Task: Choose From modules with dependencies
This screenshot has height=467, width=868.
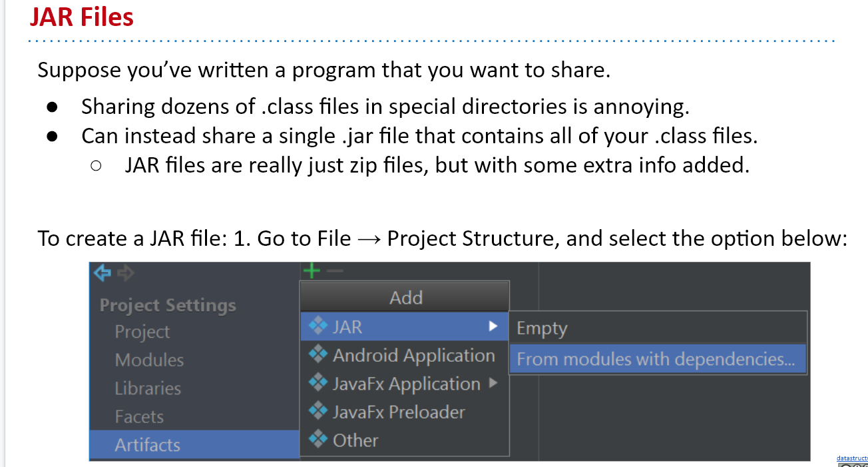Action: pos(656,359)
